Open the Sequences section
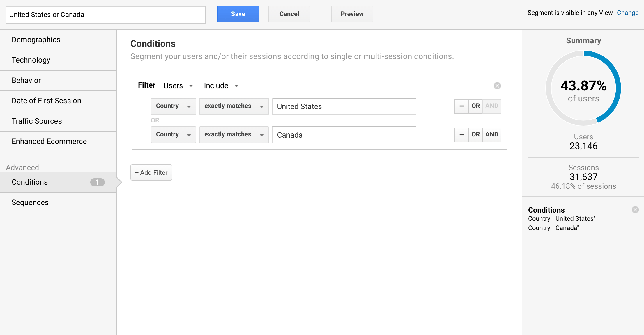This screenshot has width=644, height=335. [x=30, y=202]
